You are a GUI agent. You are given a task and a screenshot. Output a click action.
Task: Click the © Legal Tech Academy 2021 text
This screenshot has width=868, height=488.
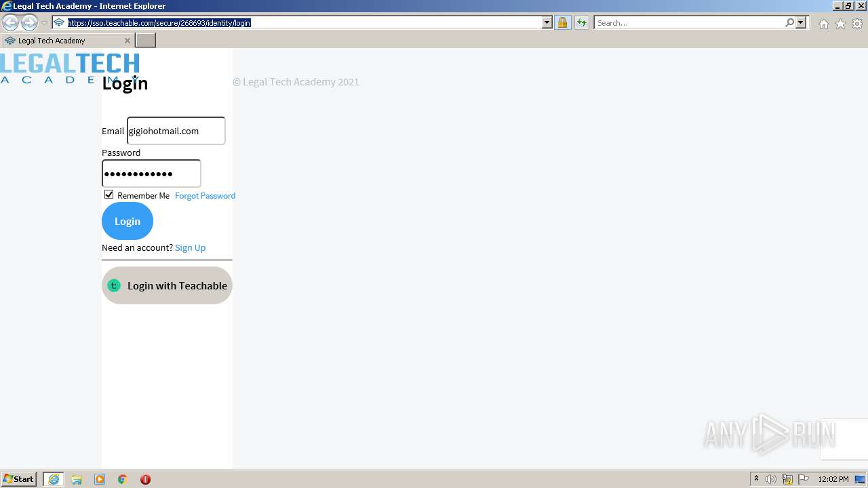coord(296,82)
